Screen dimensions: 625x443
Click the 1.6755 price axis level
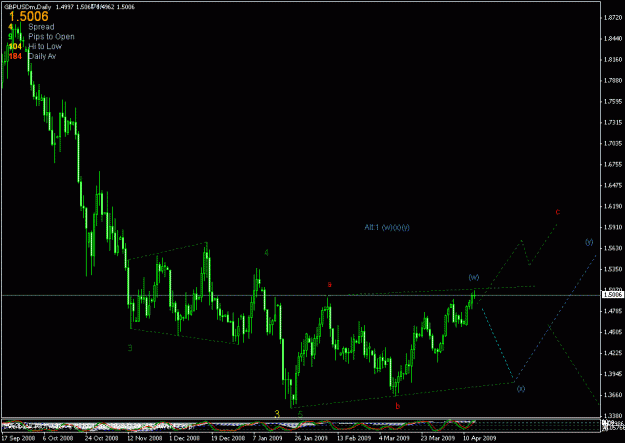point(613,164)
